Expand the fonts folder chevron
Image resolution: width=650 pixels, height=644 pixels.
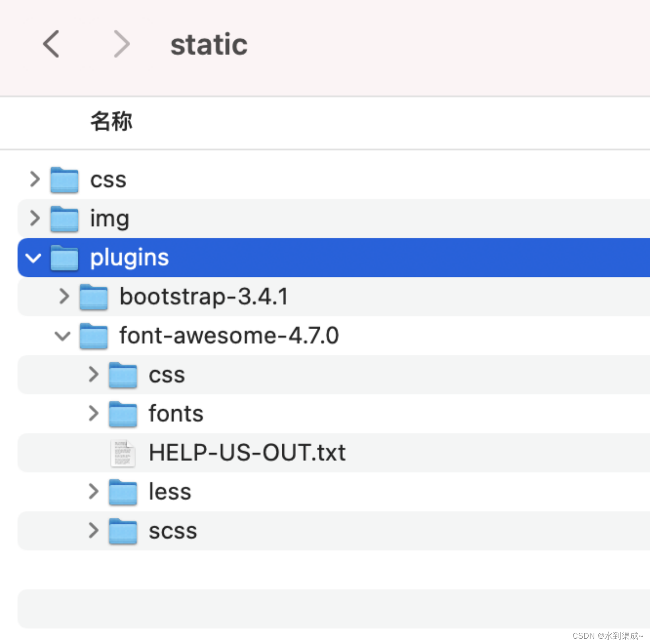click(93, 413)
